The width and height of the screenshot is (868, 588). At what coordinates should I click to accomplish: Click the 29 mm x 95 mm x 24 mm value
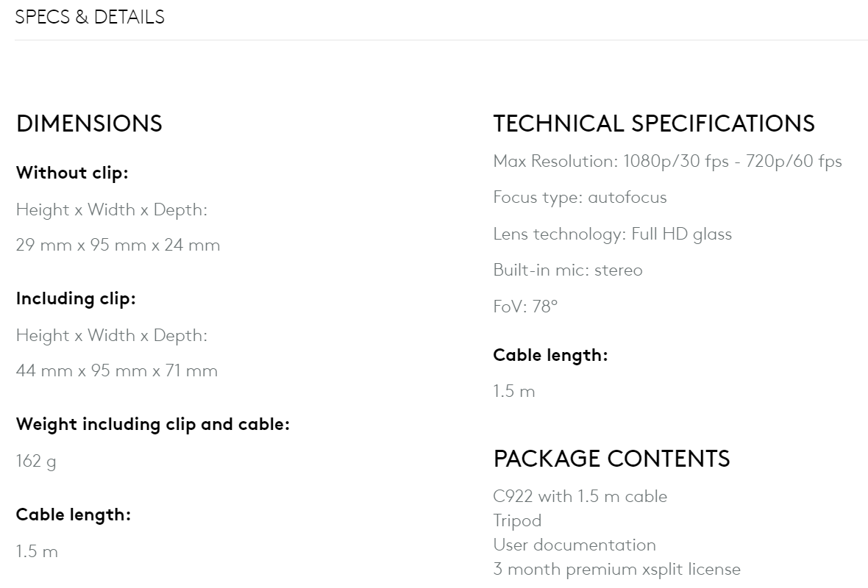point(118,245)
